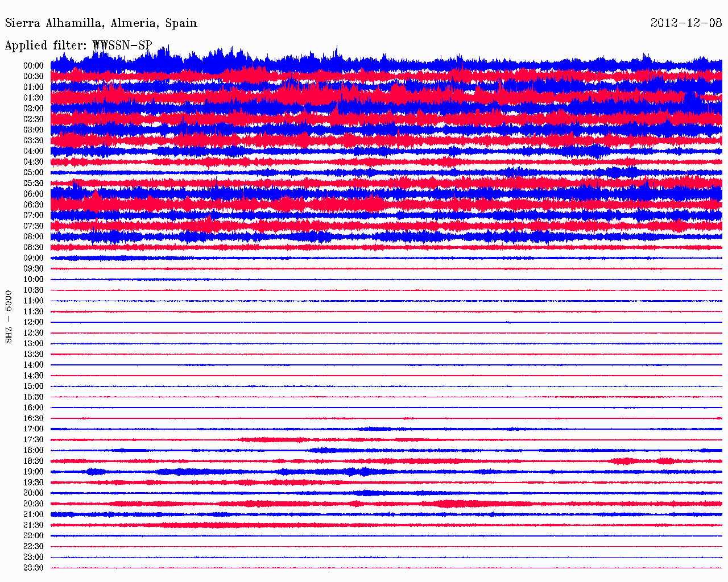Select the 19:00 time label
Image resolution: width=728 pixels, height=582 pixels.
pyautogui.click(x=34, y=472)
